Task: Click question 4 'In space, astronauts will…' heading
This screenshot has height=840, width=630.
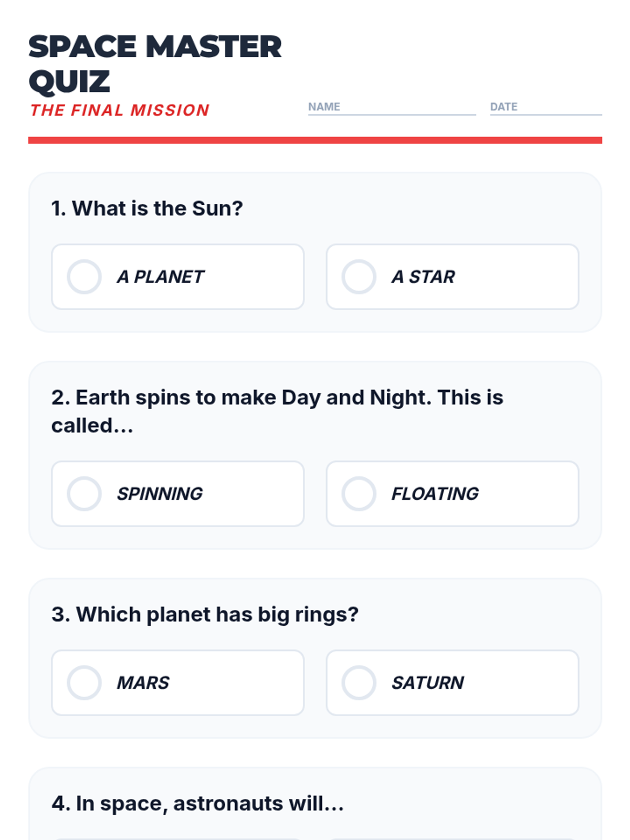Action: click(x=197, y=803)
